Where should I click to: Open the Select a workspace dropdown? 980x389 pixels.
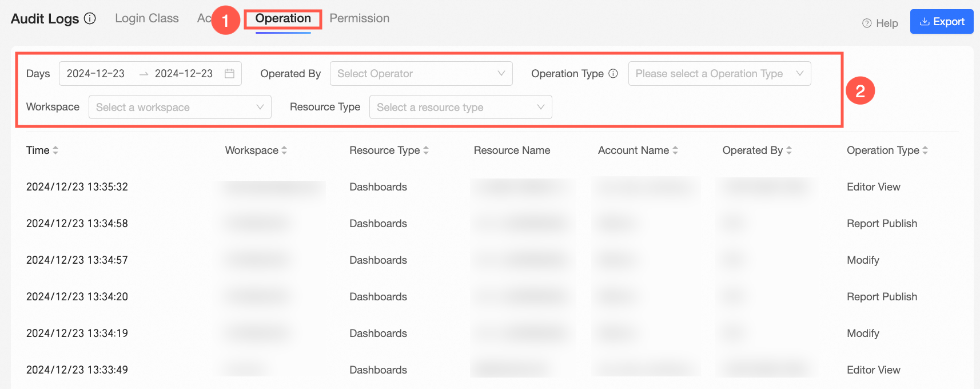point(180,107)
